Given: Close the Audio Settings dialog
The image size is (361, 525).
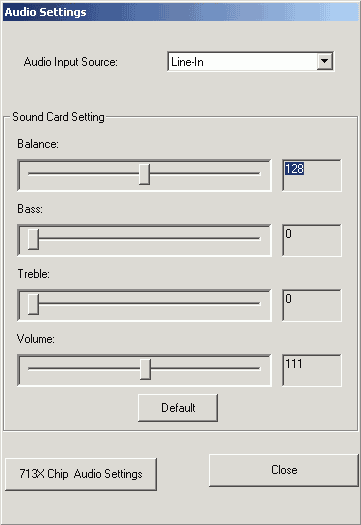Looking at the screenshot, I should point(284,470).
